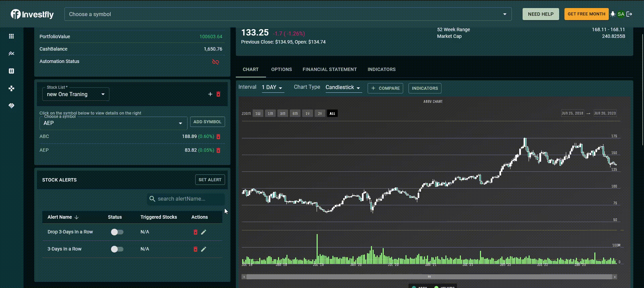Enable the Drop 3-Days In a Row alert
Screen dimensions: 644x288
click(x=117, y=232)
